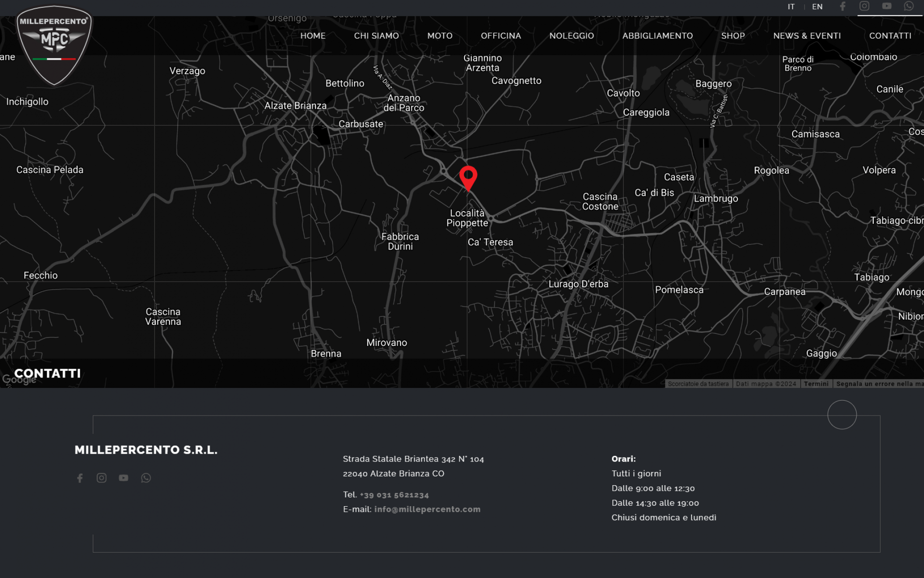Open YouTube from the top header icons
This screenshot has height=578, width=924.
[x=887, y=6]
